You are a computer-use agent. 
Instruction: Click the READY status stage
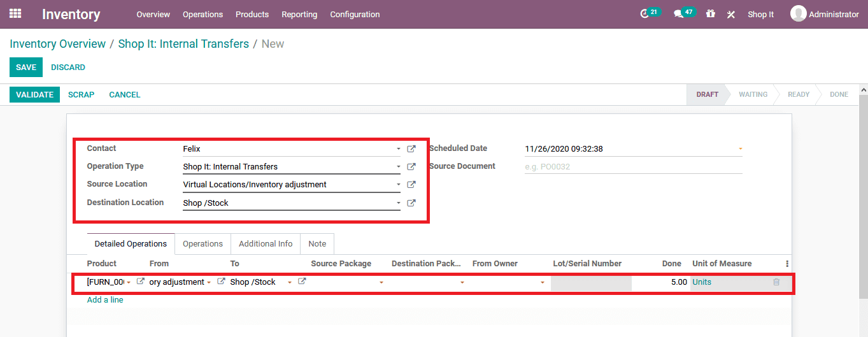799,94
